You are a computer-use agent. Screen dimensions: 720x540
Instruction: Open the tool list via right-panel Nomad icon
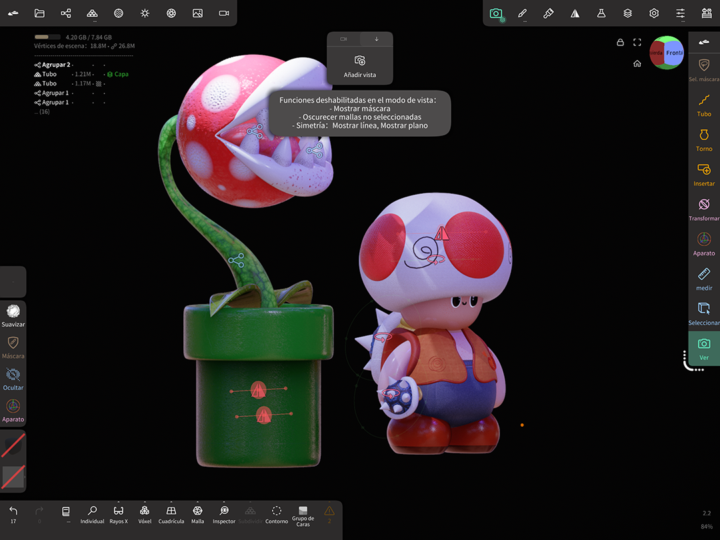coord(704,42)
